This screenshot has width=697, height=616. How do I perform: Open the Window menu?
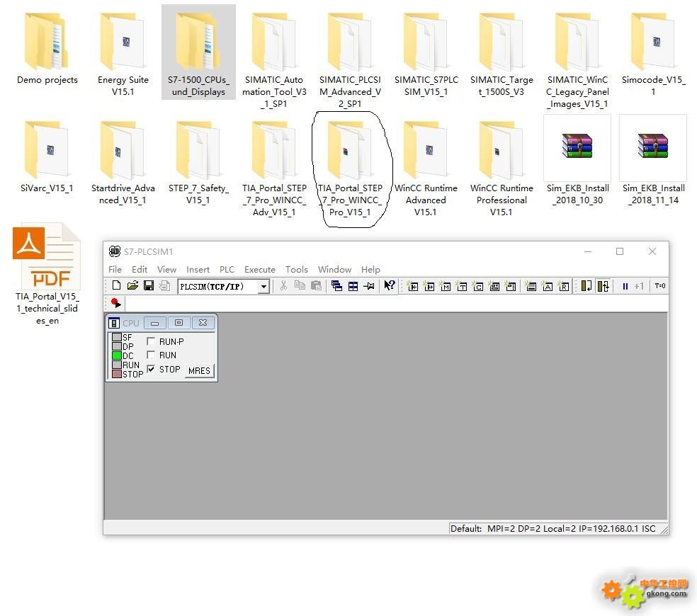[x=335, y=269]
